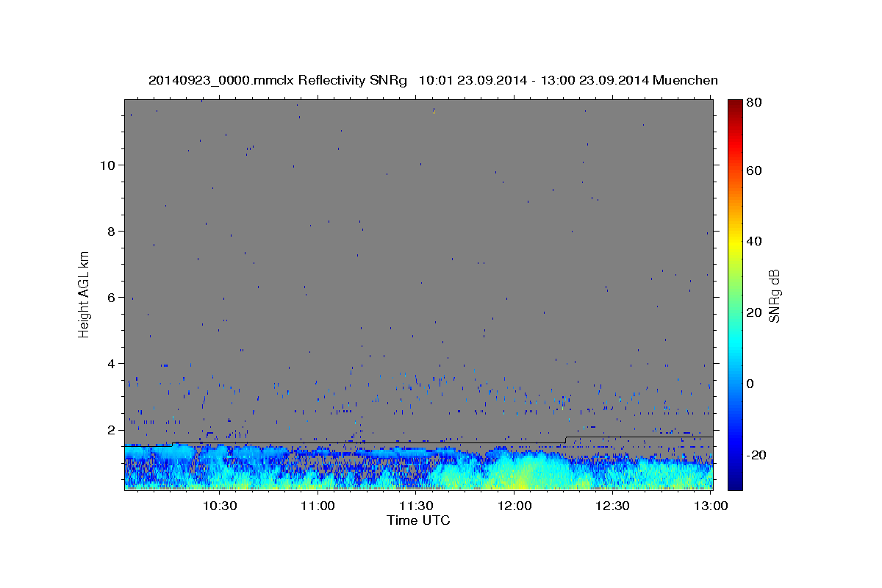882x588 pixels.
Task: Click the colorbar value 80
Action: (x=753, y=103)
